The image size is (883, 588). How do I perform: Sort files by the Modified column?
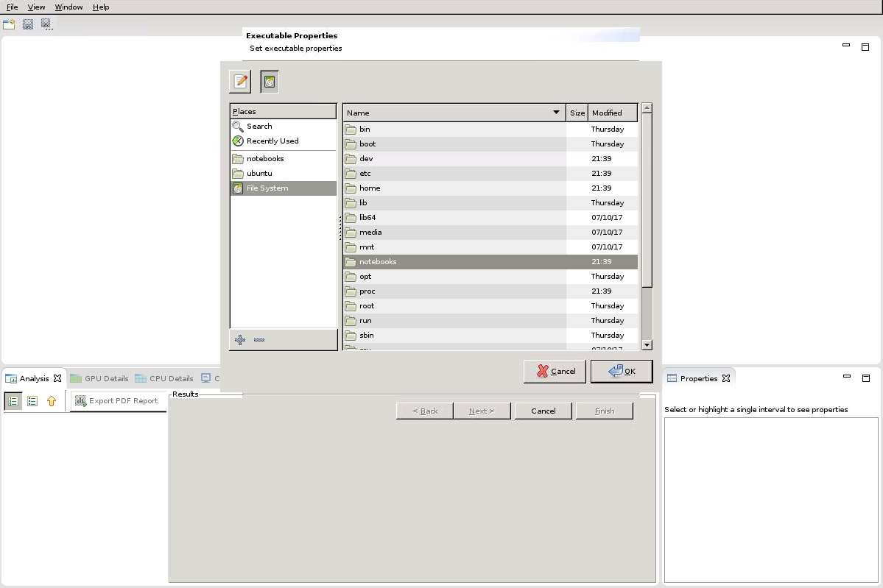[x=611, y=113]
